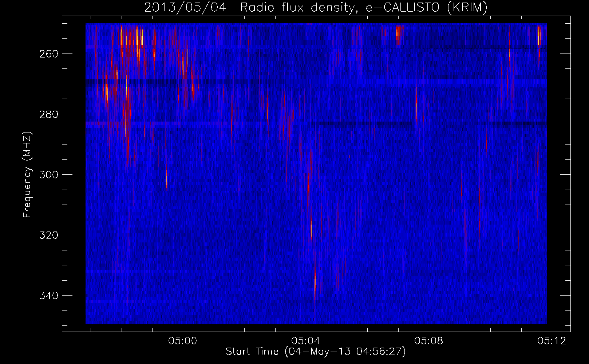Click the Start Time axis label
The image size is (589, 364).
click(x=316, y=352)
